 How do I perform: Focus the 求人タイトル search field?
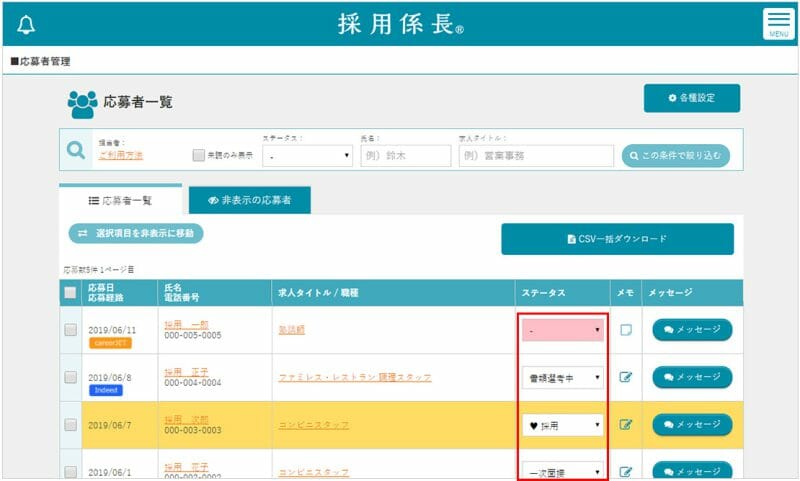[x=536, y=156]
